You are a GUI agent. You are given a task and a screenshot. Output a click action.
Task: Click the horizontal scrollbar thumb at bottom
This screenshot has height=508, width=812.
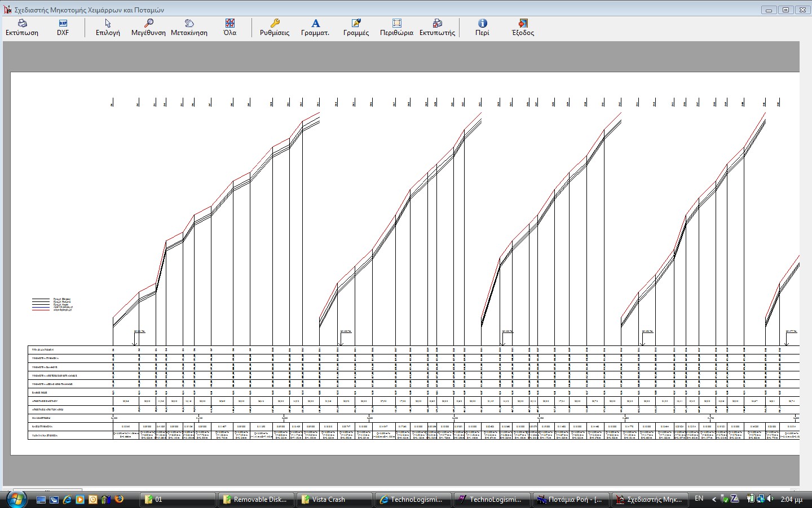pyautogui.click(x=47, y=489)
